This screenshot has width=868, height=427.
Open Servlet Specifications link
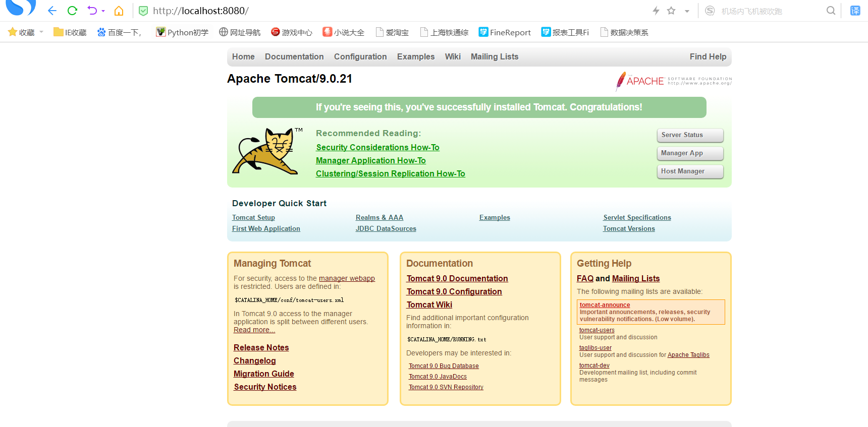pyautogui.click(x=637, y=217)
